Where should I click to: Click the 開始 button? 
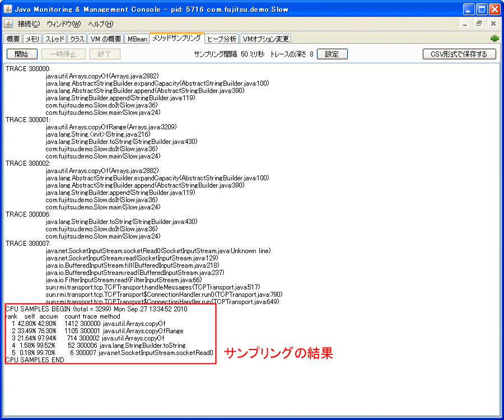(22, 54)
